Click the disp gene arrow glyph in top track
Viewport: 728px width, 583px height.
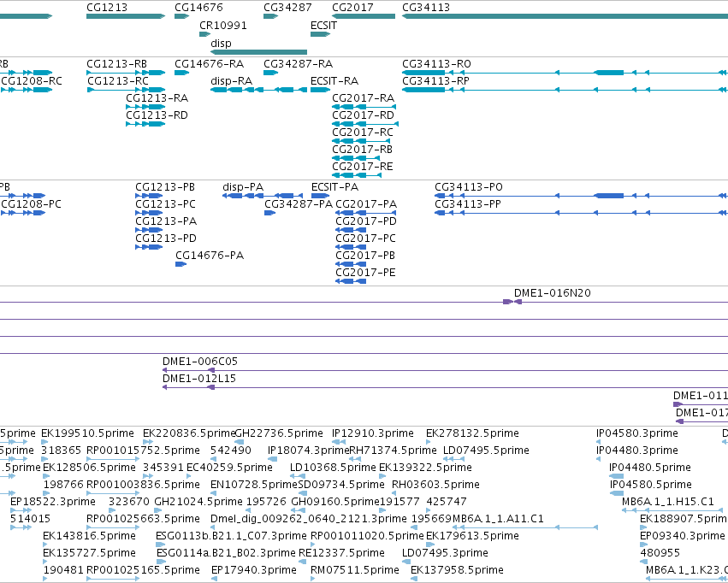(x=258, y=52)
